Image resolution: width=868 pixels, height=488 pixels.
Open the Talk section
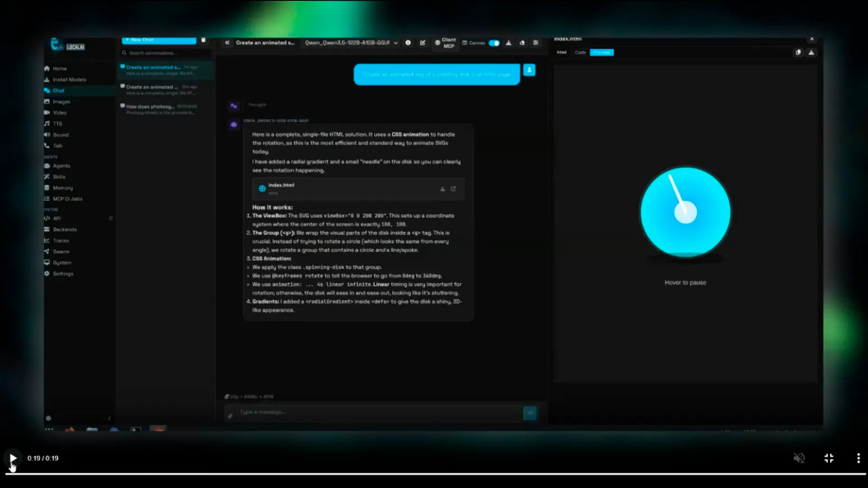coord(57,146)
